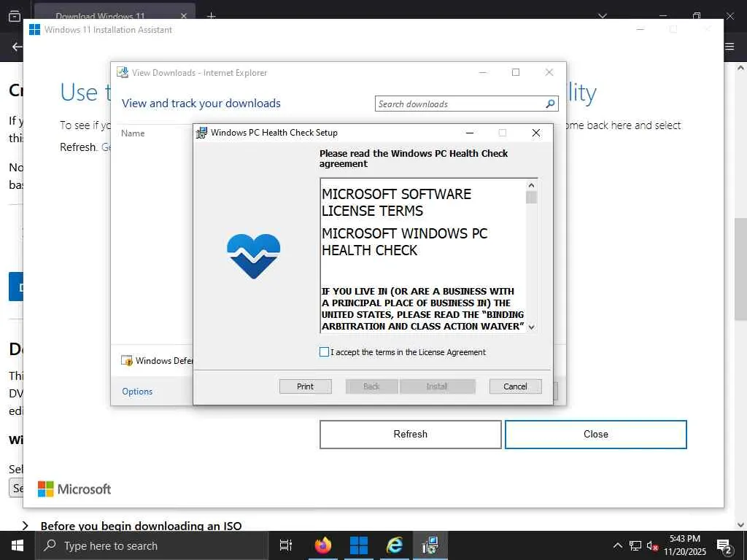Click Cancel in PC Health Check Setup
Screen dimensions: 747x560
pos(515,386)
